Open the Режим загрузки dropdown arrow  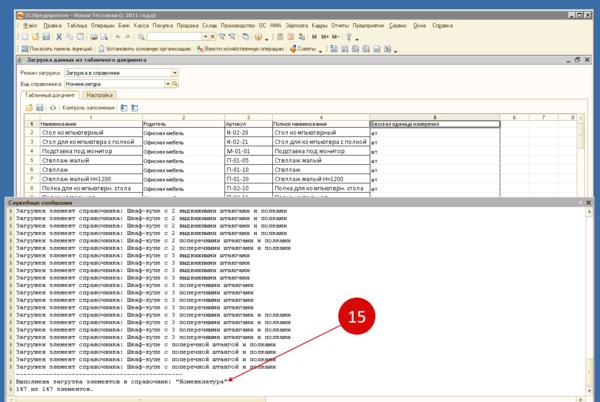coord(174,73)
